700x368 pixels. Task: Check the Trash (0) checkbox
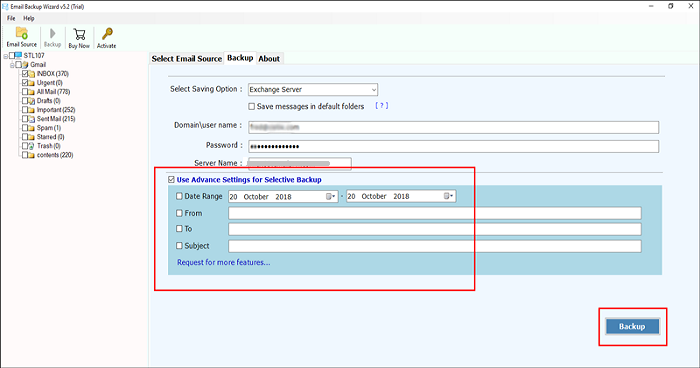click(x=25, y=146)
